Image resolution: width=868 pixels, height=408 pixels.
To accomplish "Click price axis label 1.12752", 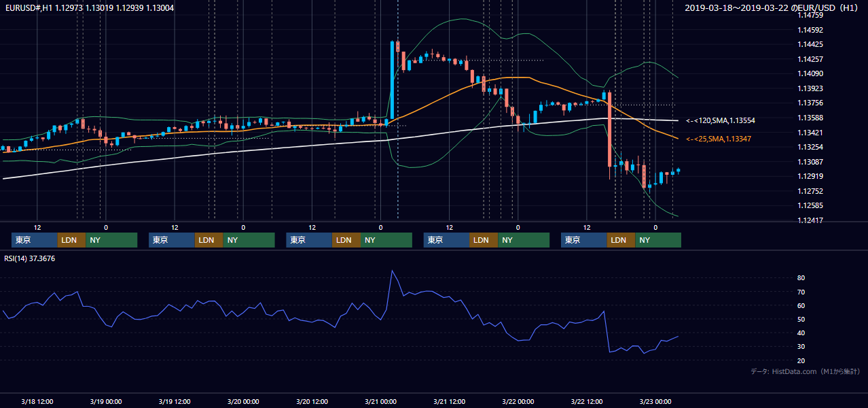I will click(x=810, y=191).
